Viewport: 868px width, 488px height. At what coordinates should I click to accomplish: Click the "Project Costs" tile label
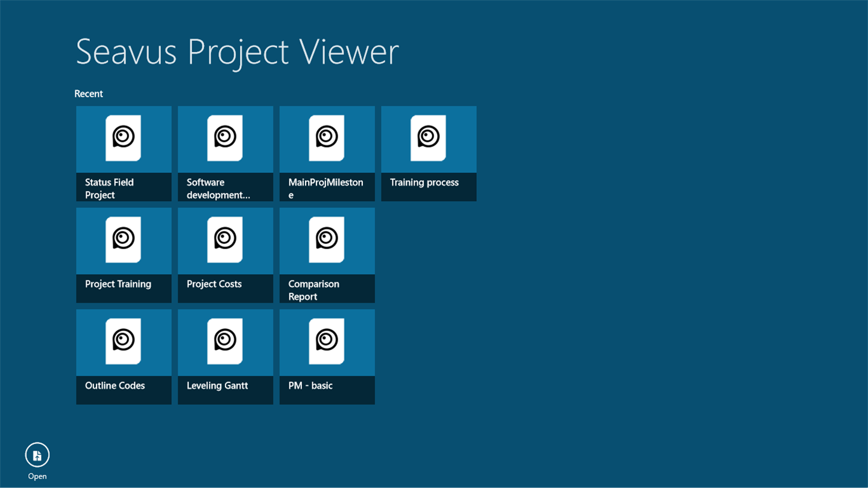(214, 284)
